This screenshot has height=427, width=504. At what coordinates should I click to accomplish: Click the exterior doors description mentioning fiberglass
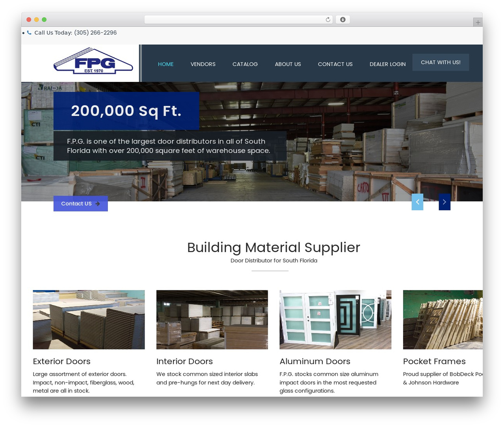click(x=84, y=382)
